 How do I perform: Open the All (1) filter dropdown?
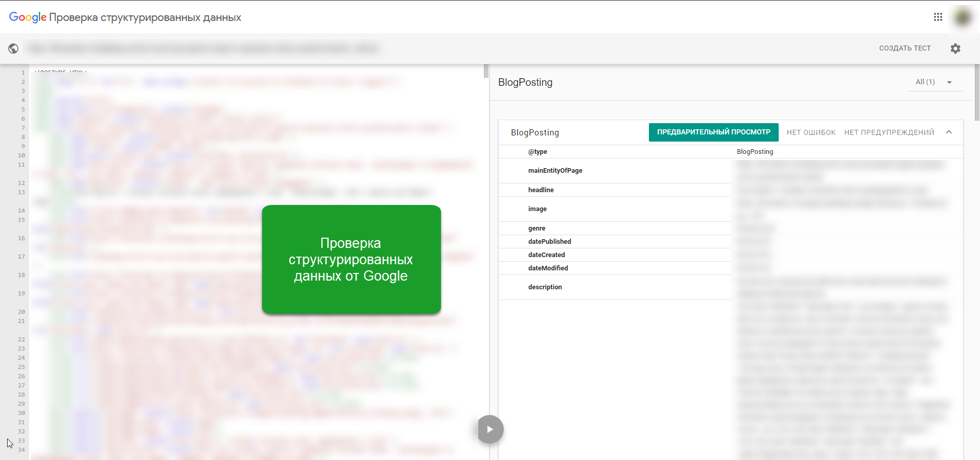coord(935,82)
